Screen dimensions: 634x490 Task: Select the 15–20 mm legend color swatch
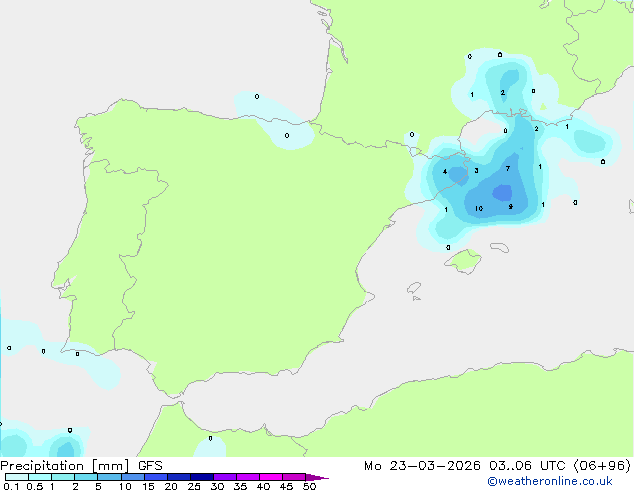point(155,477)
